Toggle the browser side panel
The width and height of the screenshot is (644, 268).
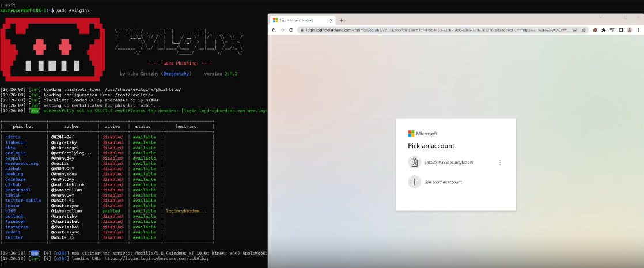point(620,30)
